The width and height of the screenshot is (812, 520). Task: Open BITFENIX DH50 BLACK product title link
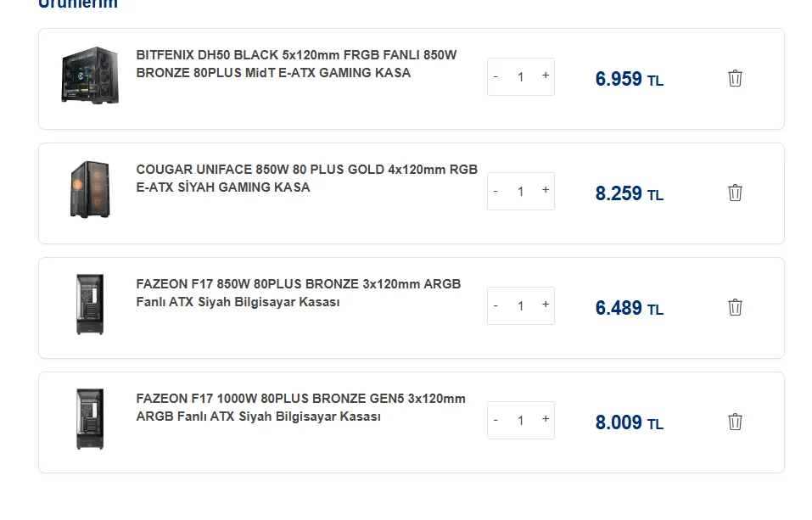tap(296, 64)
